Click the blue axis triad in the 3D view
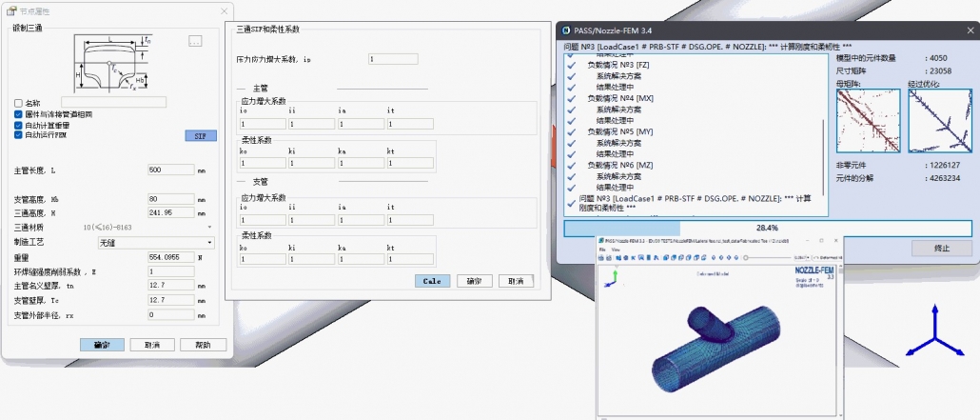 (934, 330)
